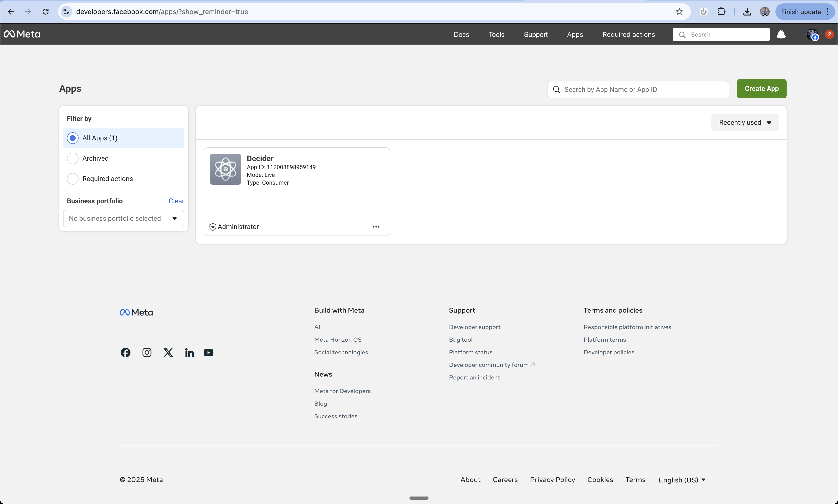The height and width of the screenshot is (504, 838).
Task: Visit Meta's Facebook page icon in the footer
Action: (x=125, y=353)
